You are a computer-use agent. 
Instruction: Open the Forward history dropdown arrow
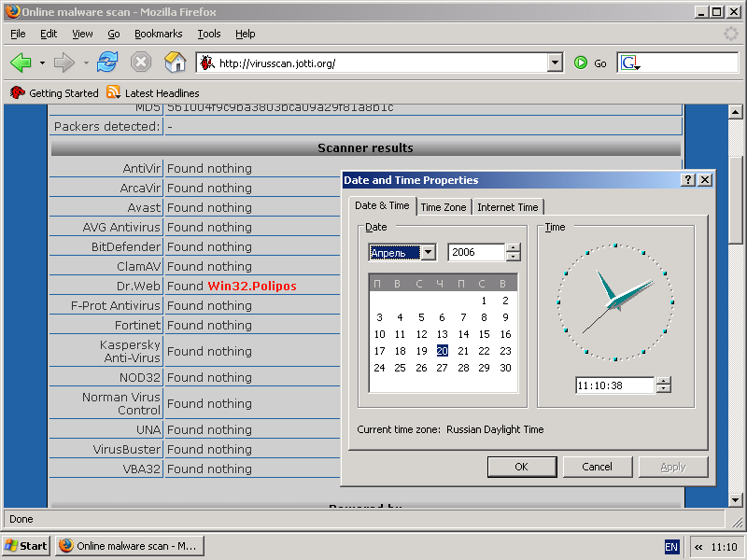[x=86, y=63]
